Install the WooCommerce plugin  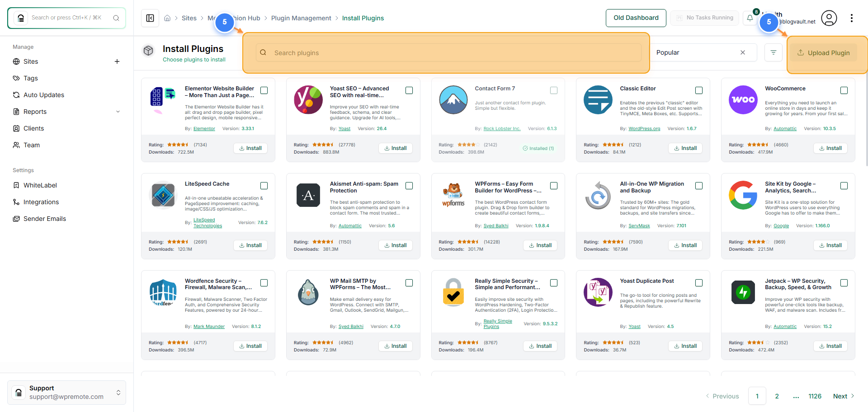pos(830,148)
